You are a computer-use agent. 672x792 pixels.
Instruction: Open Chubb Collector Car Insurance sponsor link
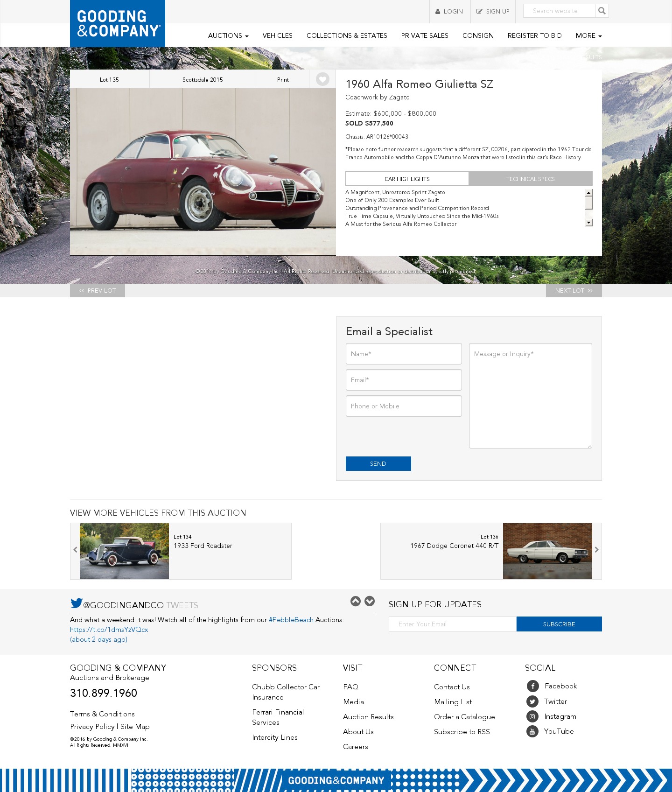click(286, 692)
